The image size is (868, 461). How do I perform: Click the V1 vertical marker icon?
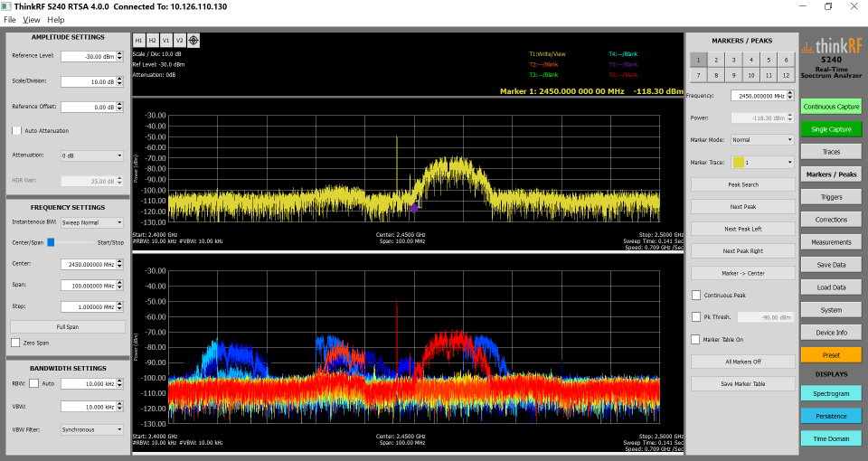166,41
